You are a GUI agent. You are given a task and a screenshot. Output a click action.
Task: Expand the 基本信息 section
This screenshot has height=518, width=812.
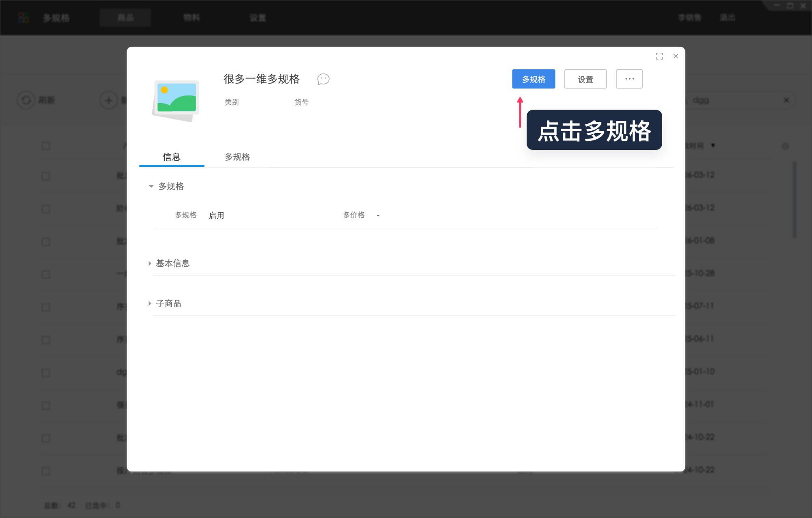click(151, 263)
